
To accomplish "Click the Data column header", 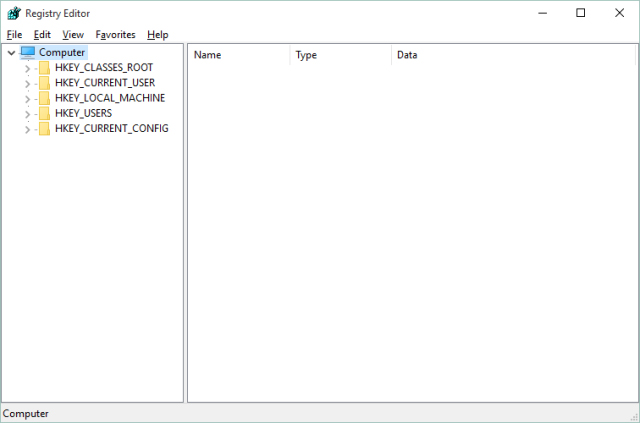I will click(x=513, y=55).
